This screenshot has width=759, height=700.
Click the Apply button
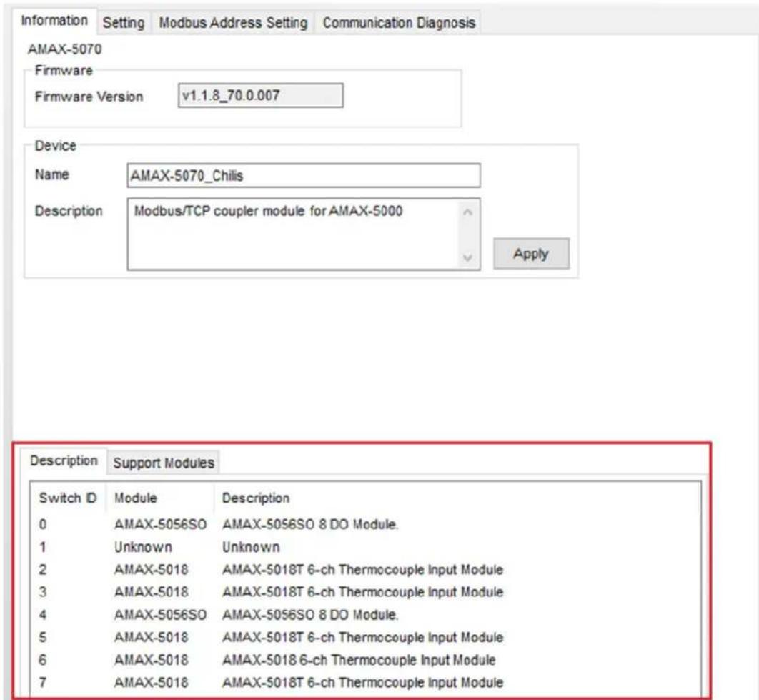pyautogui.click(x=531, y=253)
